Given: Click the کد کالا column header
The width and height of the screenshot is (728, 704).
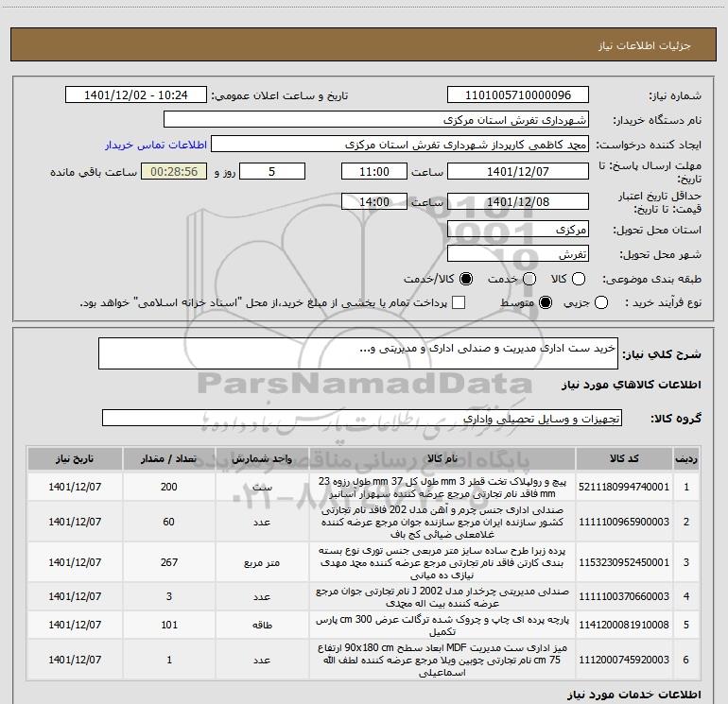Looking at the screenshot, I should tap(624, 459).
